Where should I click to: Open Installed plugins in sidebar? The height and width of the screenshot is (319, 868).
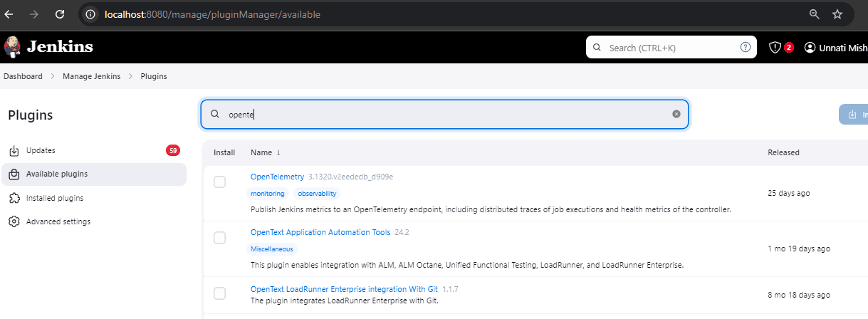tap(93, 198)
